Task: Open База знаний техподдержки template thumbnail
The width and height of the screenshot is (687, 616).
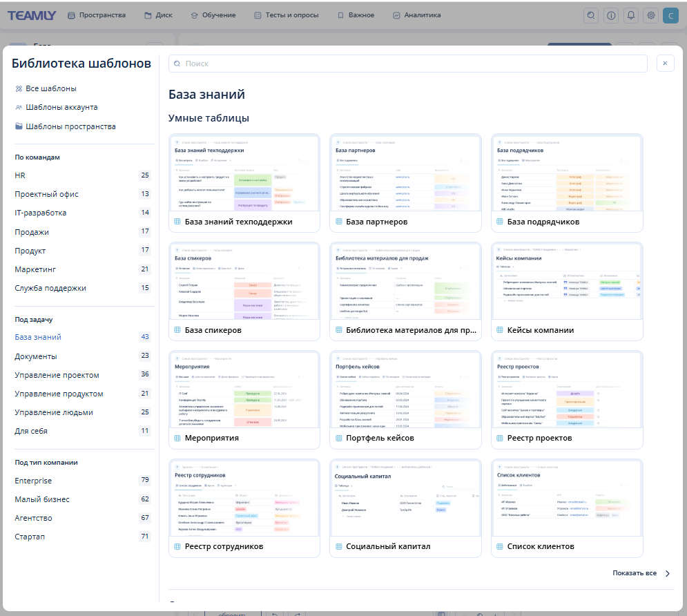Action: 244,175
